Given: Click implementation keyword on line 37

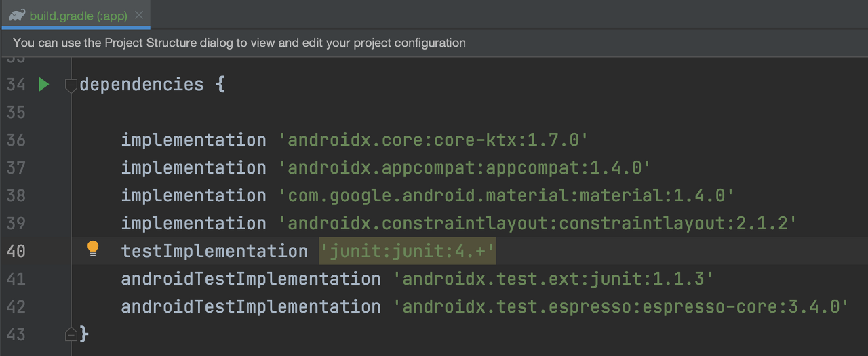Looking at the screenshot, I should click(193, 168).
